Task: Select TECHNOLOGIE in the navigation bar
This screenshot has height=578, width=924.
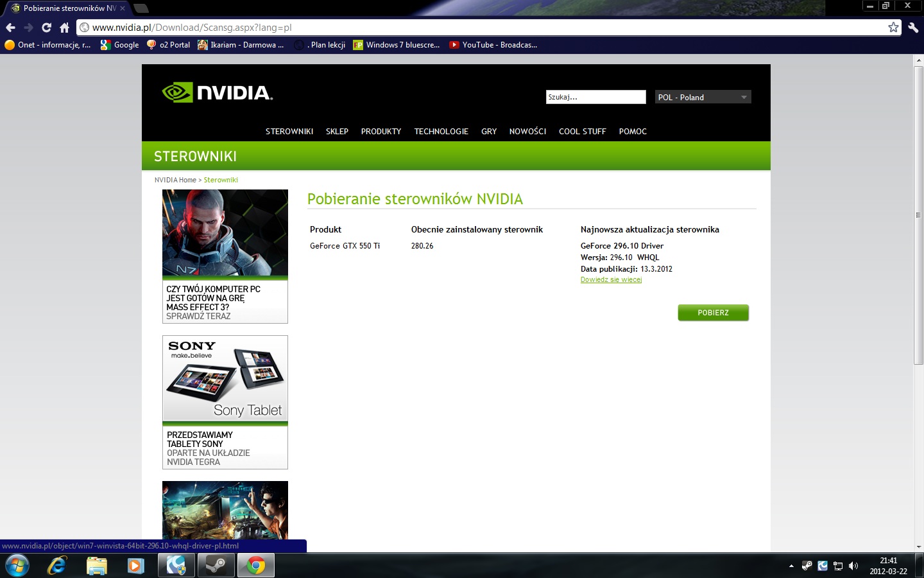Action: tap(441, 131)
